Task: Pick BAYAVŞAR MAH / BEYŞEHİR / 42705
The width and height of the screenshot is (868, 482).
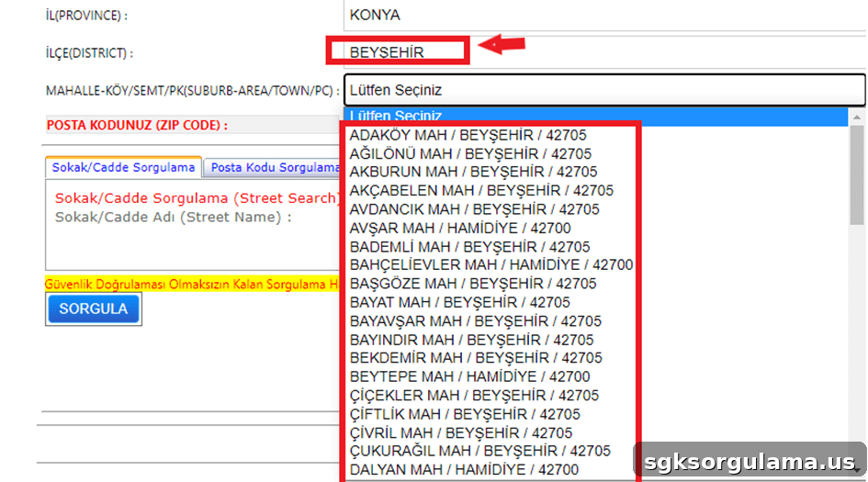Action: coord(595,321)
